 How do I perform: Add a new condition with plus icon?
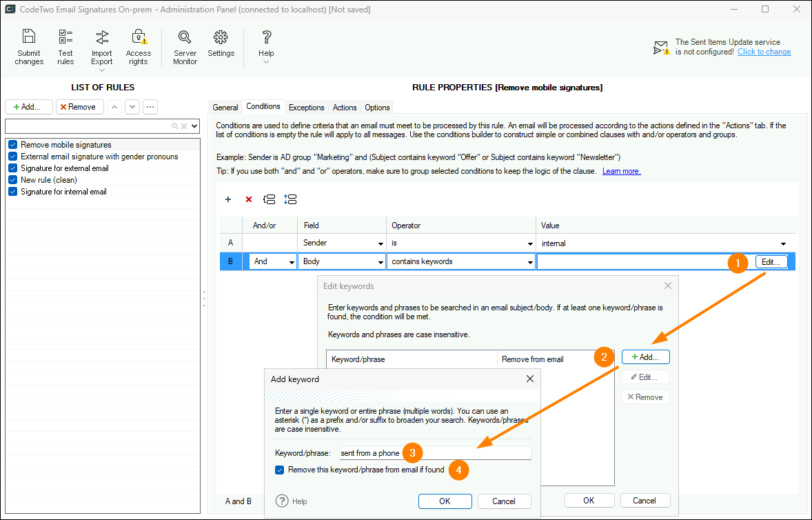[228, 199]
